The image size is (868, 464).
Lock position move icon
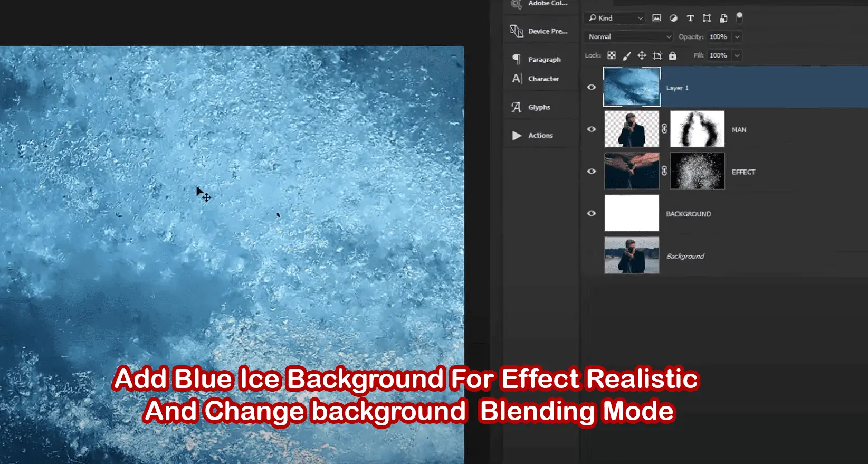coord(642,55)
